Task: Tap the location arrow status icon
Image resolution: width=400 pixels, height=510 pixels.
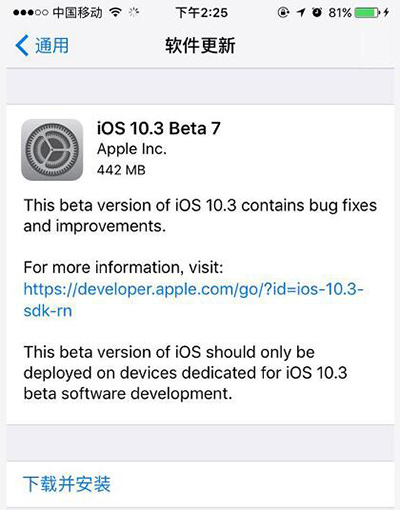Action: (x=301, y=13)
